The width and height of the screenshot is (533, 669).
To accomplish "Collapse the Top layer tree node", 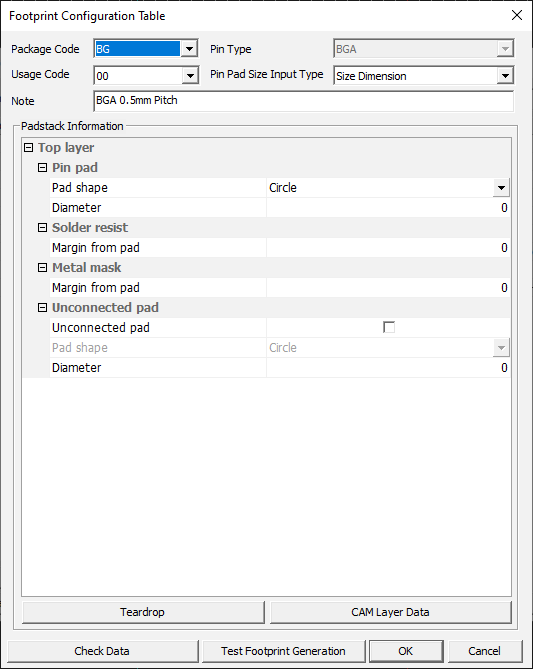I will (x=28, y=148).
